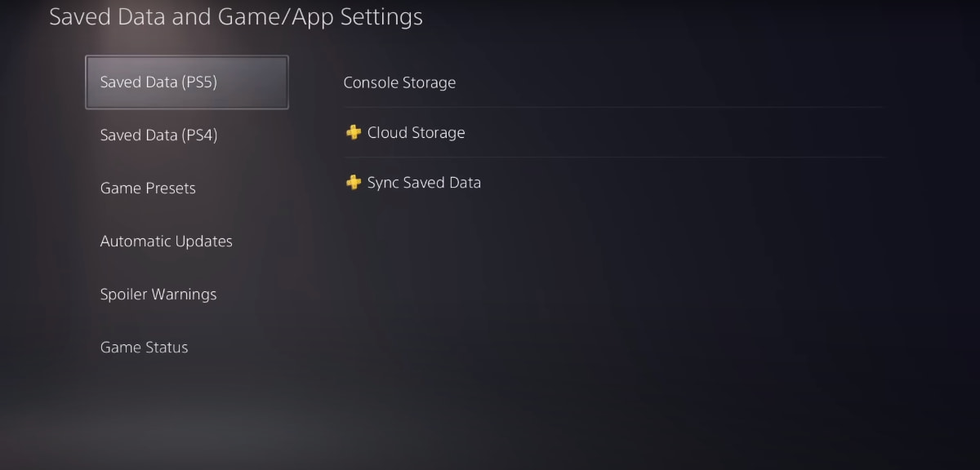Click the PlayStation Plus icon beside Sync Saved Data
Image resolution: width=980 pixels, height=470 pixels.
coord(353,183)
